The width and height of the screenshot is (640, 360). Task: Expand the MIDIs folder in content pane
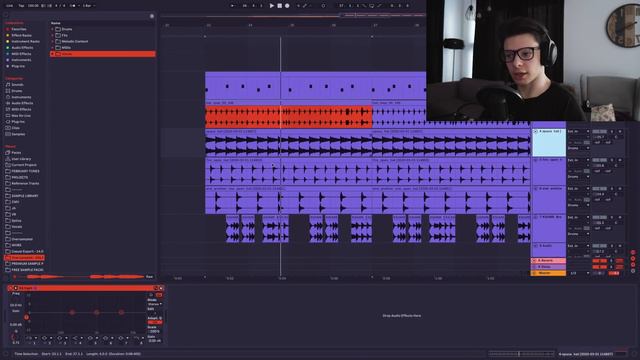coord(52,48)
